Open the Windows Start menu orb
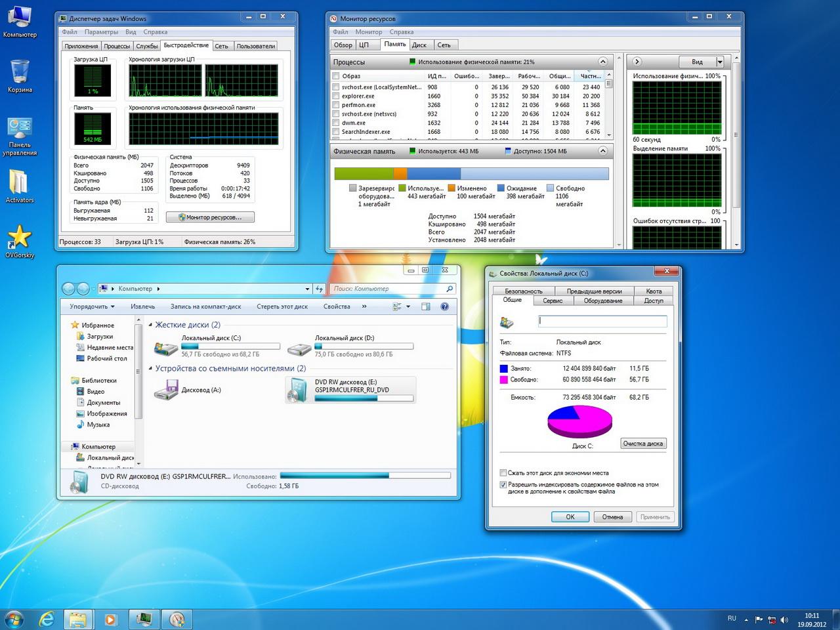 pyautogui.click(x=14, y=618)
